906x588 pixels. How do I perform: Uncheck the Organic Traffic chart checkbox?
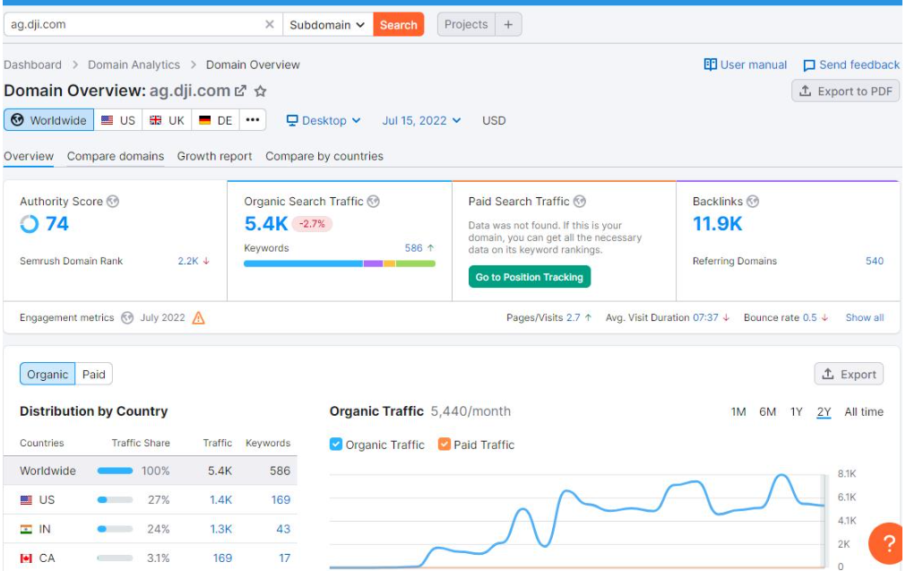coord(336,444)
